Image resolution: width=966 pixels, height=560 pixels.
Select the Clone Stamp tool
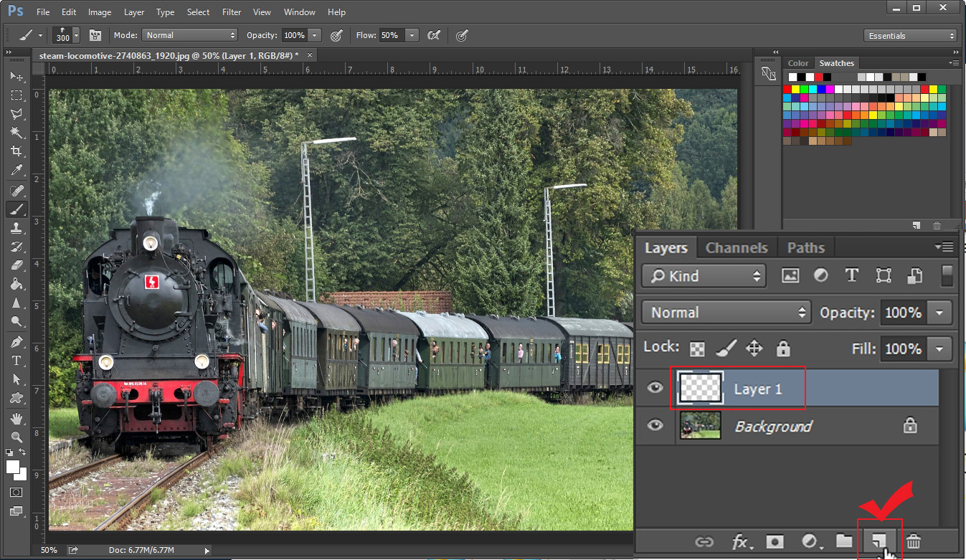pos(16,228)
